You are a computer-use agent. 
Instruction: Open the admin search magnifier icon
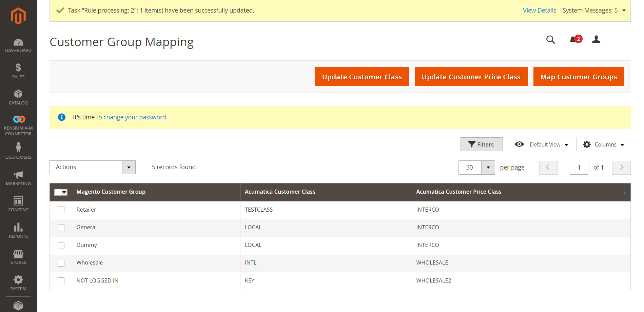pyautogui.click(x=550, y=40)
